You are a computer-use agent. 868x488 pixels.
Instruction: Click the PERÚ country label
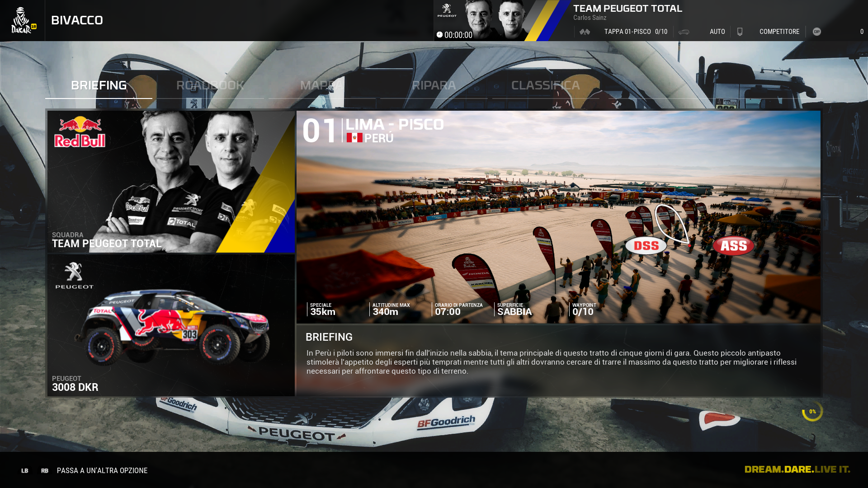click(x=379, y=138)
